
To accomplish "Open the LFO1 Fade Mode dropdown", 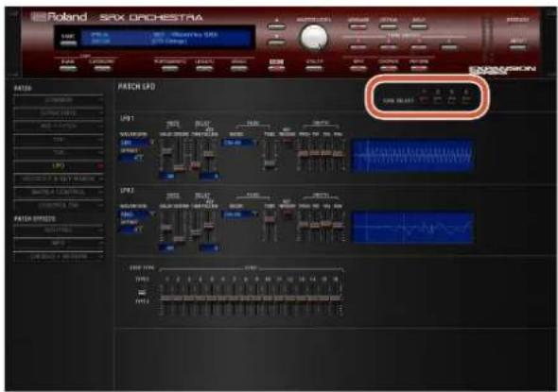I will point(239,143).
